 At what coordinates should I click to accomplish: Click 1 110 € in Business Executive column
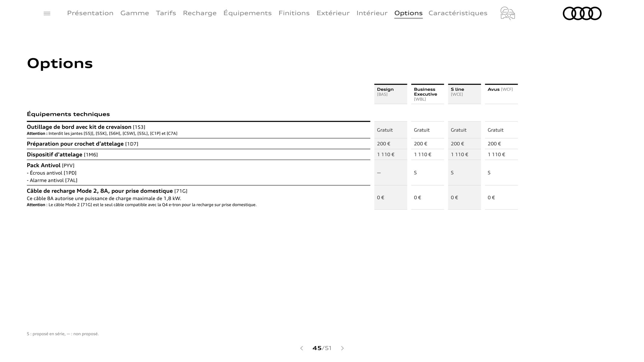pyautogui.click(x=422, y=154)
